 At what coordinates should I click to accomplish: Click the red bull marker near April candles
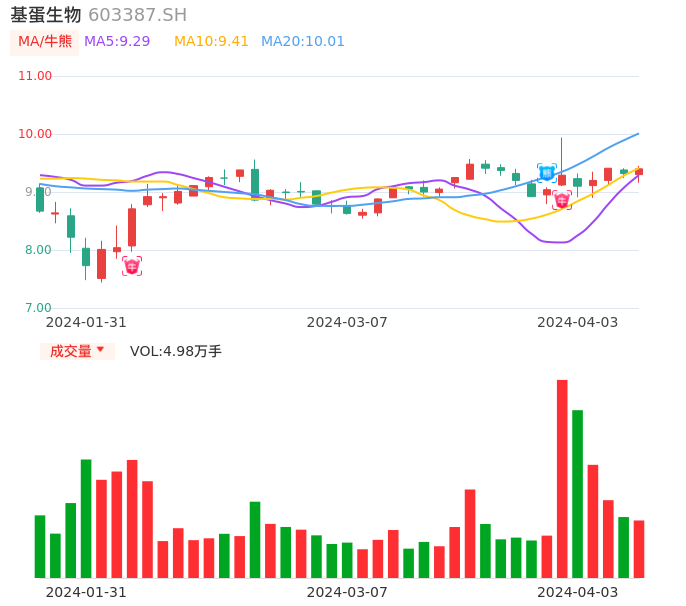pos(562,200)
